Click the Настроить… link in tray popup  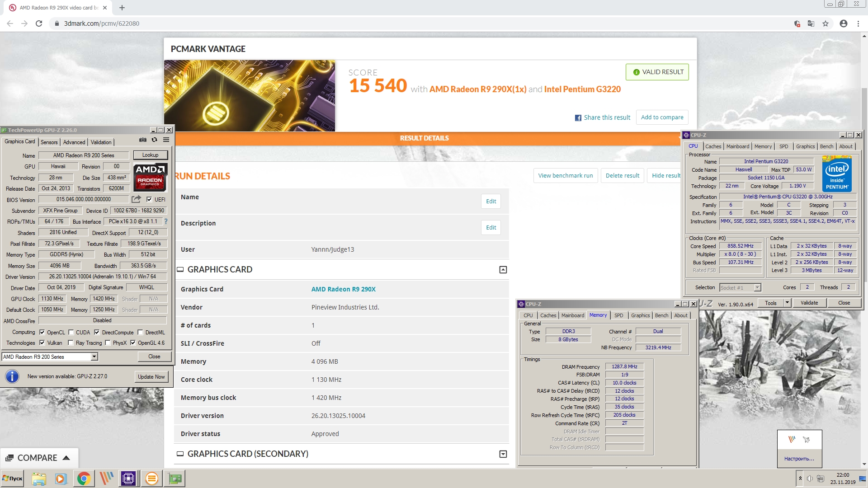tap(799, 459)
